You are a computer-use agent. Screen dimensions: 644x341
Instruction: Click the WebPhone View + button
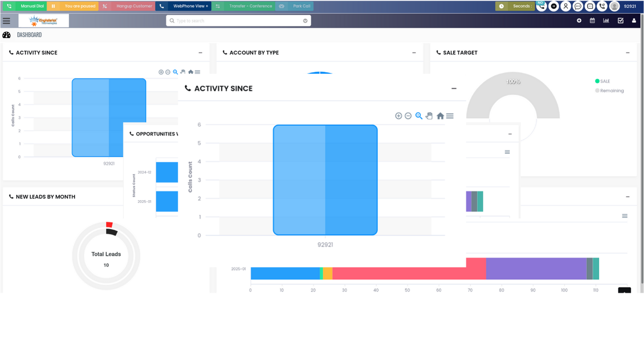[184, 6]
